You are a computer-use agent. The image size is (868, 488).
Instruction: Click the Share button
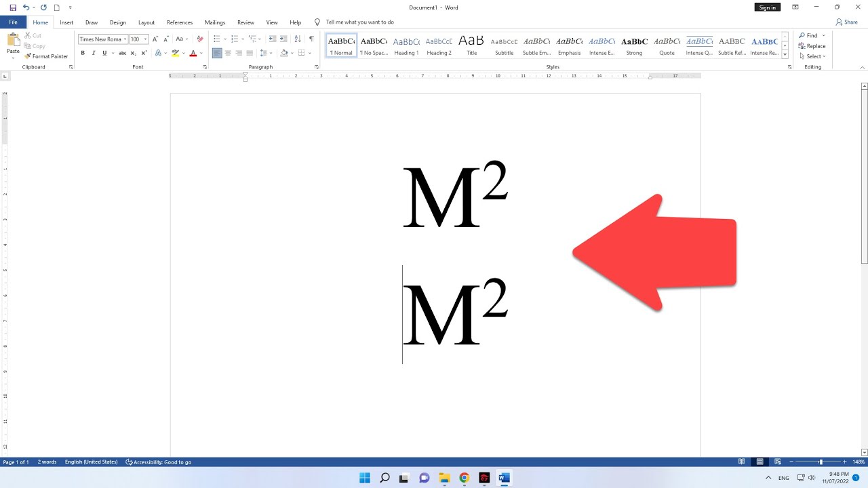pyautogui.click(x=847, y=22)
